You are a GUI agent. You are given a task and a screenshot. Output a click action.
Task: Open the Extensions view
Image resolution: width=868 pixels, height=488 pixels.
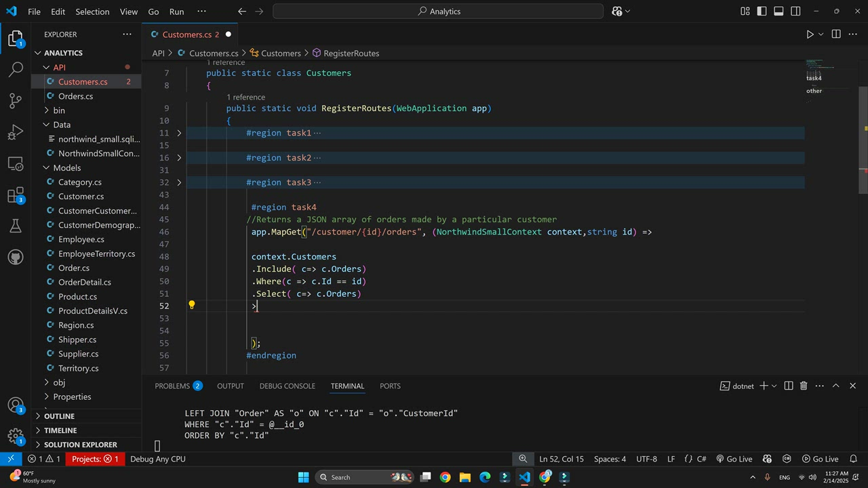coord(15,196)
